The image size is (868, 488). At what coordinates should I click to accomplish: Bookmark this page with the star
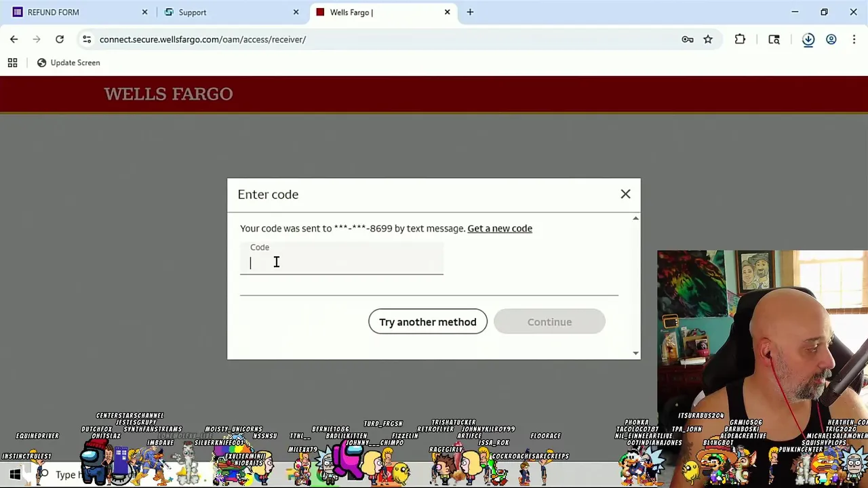[x=708, y=39]
